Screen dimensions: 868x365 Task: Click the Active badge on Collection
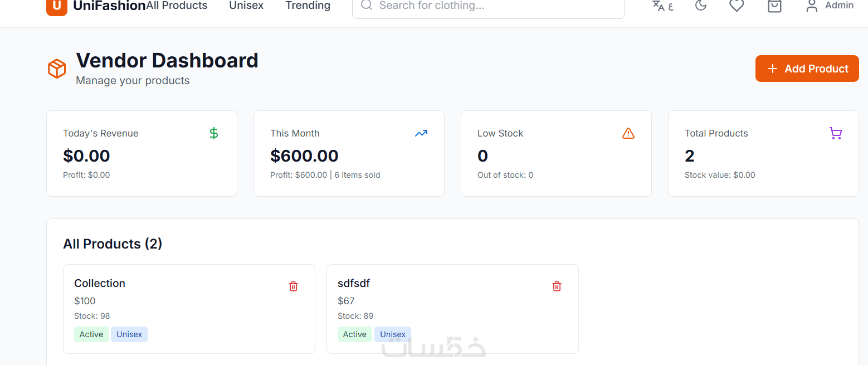(x=91, y=334)
